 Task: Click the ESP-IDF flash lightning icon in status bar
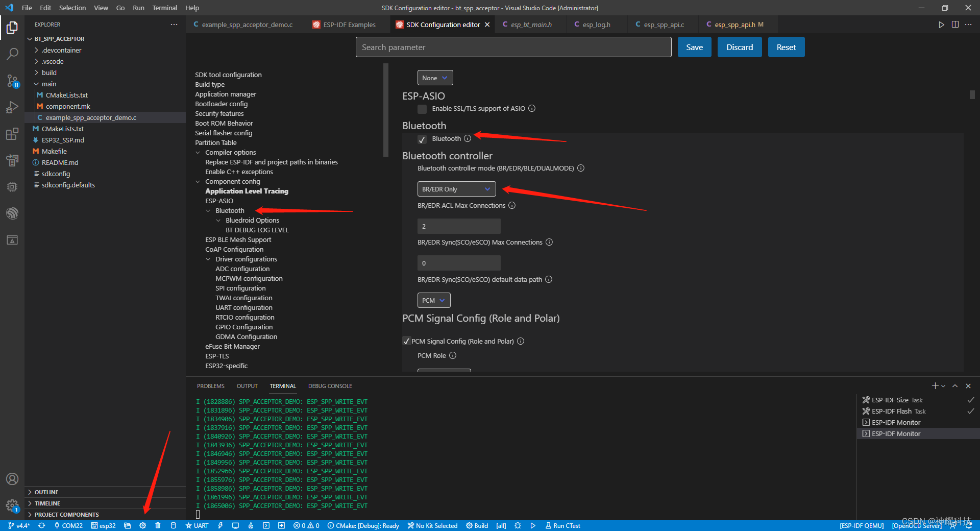pyautogui.click(x=220, y=525)
